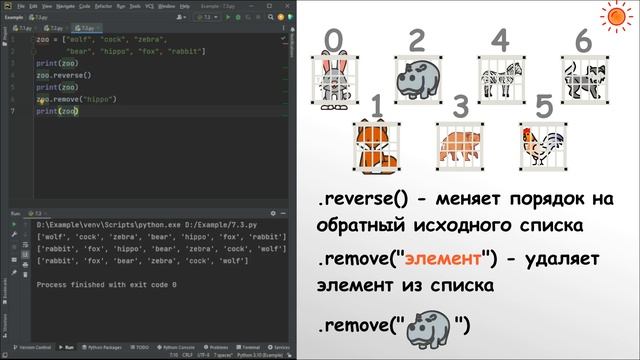Toggle scroll-to-end in Run console
This screenshot has height=360, width=640.
(25, 254)
